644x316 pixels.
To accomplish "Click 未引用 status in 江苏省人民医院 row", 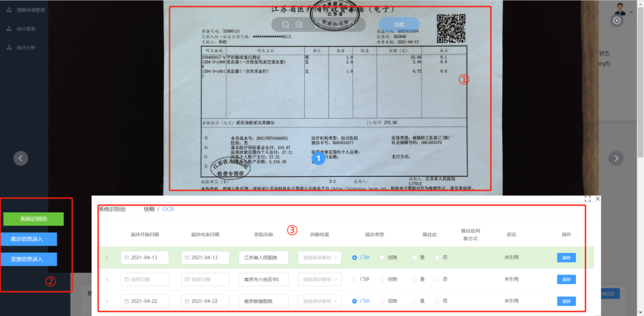I will tap(512, 257).
